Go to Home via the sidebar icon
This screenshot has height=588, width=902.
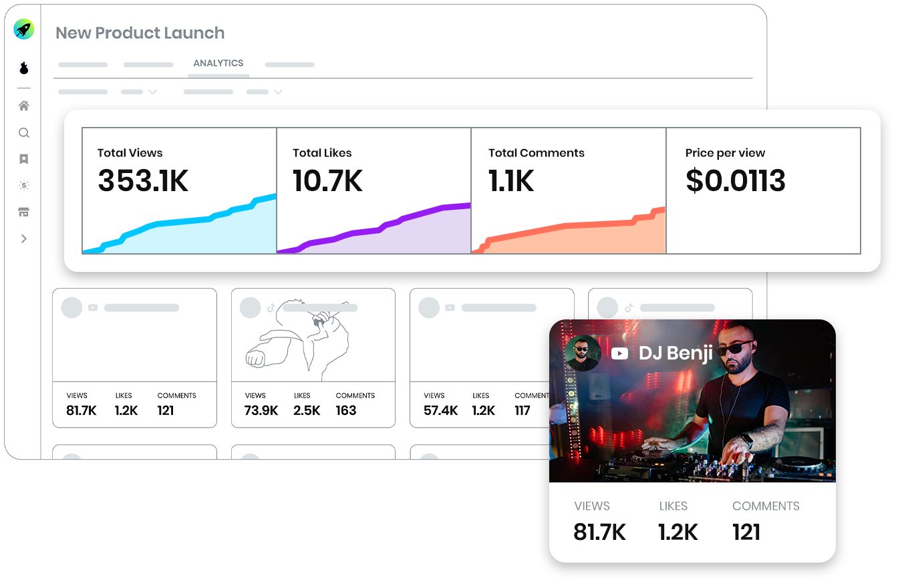[x=24, y=106]
